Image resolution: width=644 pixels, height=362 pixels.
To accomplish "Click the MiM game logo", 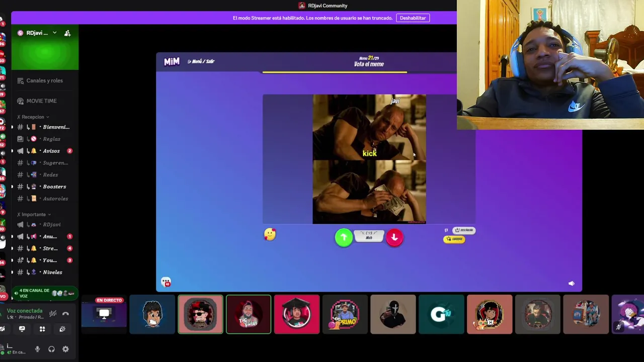I will tap(172, 61).
